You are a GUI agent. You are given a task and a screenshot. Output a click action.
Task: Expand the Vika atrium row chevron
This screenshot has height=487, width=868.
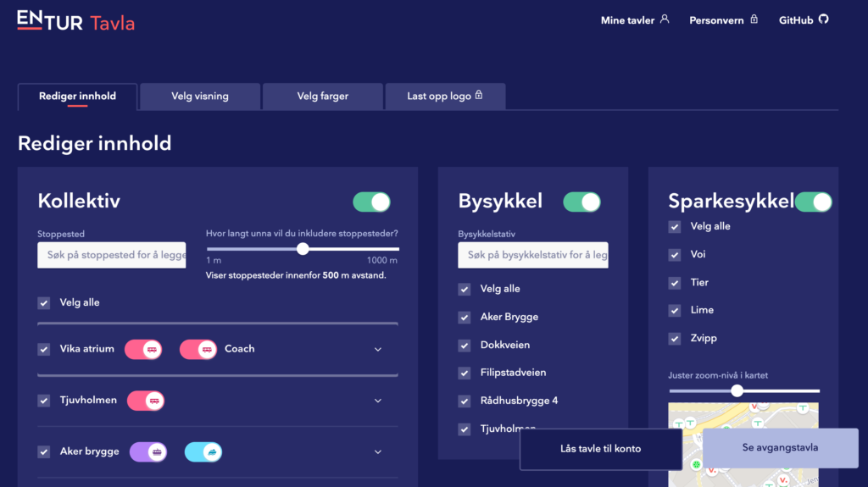tap(378, 349)
